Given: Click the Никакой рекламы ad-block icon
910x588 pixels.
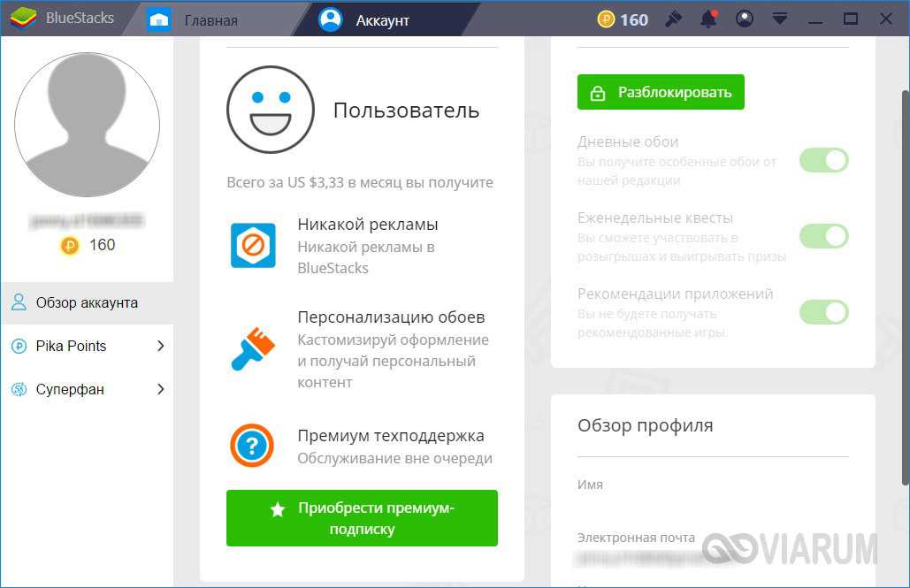Looking at the screenshot, I should pyautogui.click(x=253, y=245).
